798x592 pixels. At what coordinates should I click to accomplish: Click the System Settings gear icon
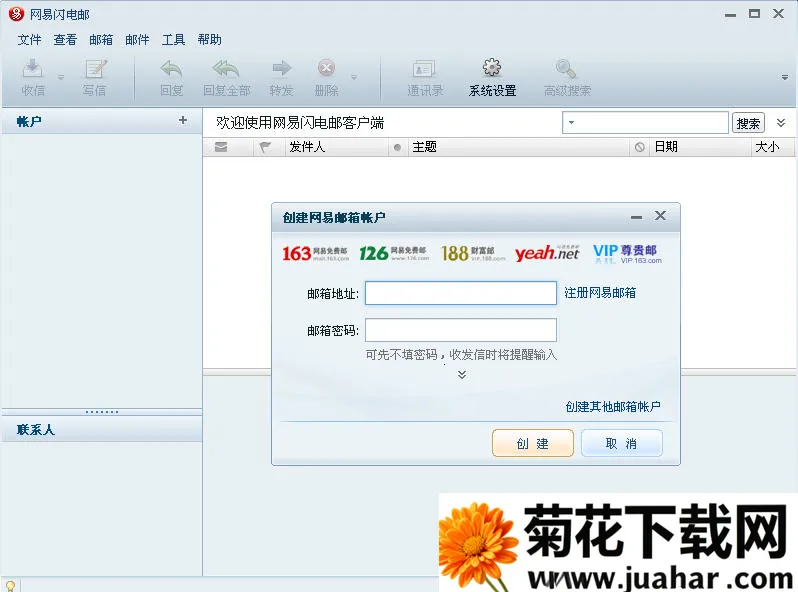491,69
